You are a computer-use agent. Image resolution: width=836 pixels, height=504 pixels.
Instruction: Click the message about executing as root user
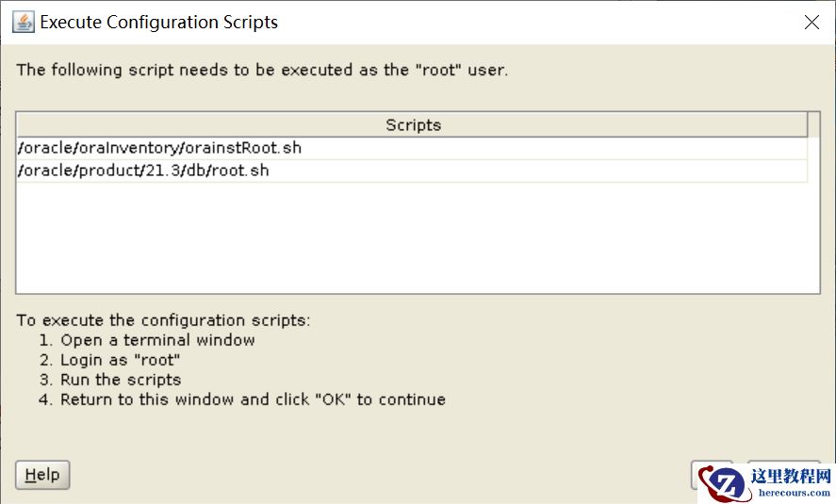(262, 70)
